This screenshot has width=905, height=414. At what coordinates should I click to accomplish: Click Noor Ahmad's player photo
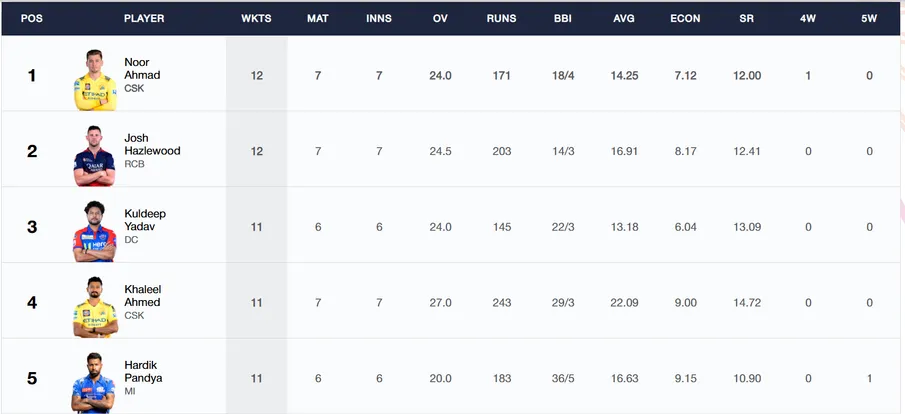point(95,80)
